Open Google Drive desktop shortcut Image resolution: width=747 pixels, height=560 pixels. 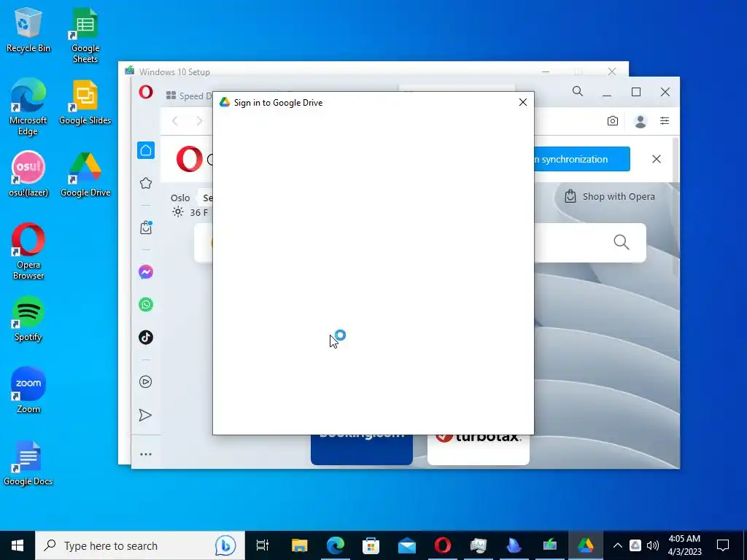point(85,174)
